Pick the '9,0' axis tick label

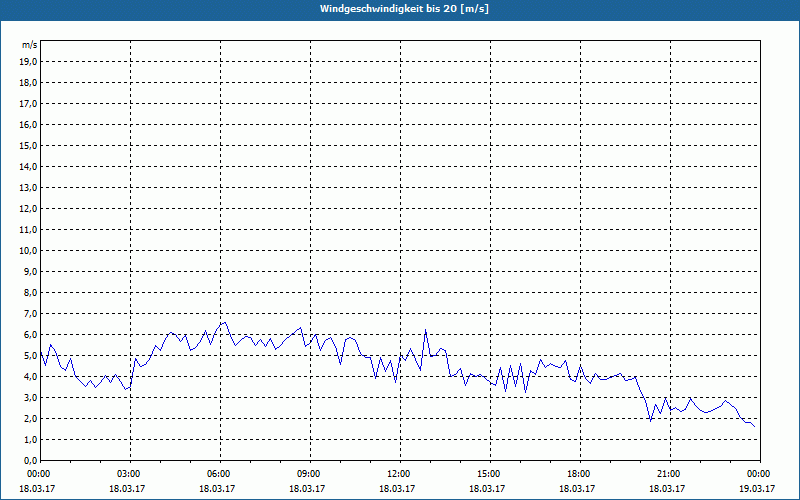coord(30,271)
